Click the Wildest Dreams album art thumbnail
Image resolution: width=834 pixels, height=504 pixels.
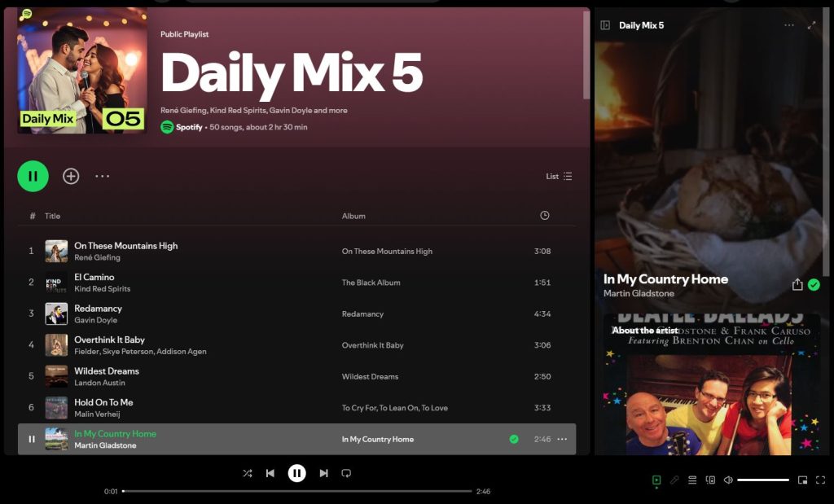tap(56, 376)
